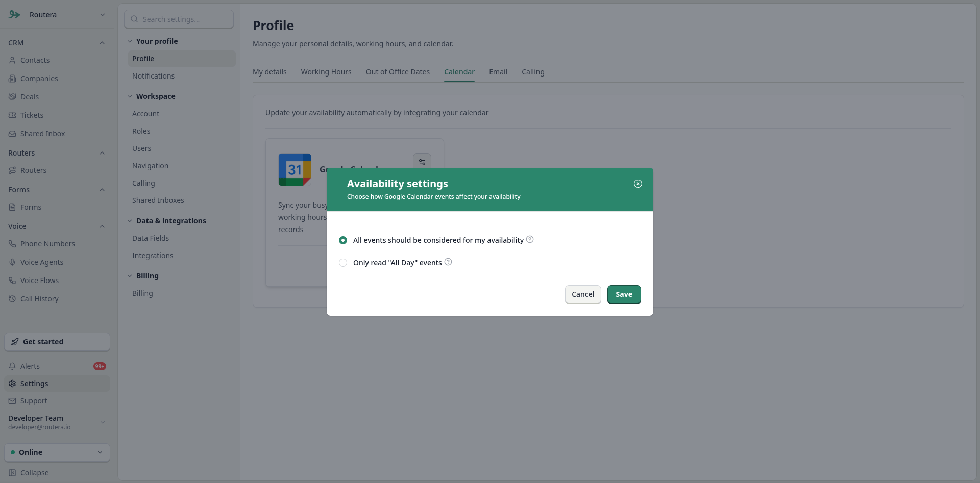
Task: Click the Tickets icon in sidebar
Action: (12, 115)
